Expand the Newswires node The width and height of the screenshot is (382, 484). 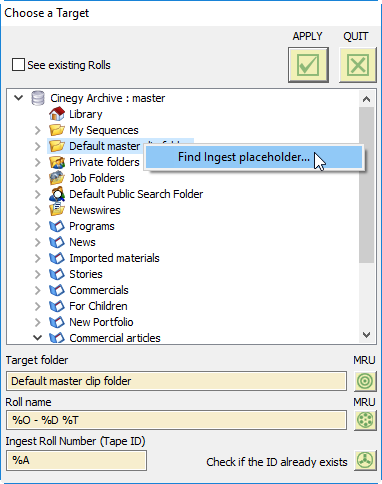click(x=38, y=210)
